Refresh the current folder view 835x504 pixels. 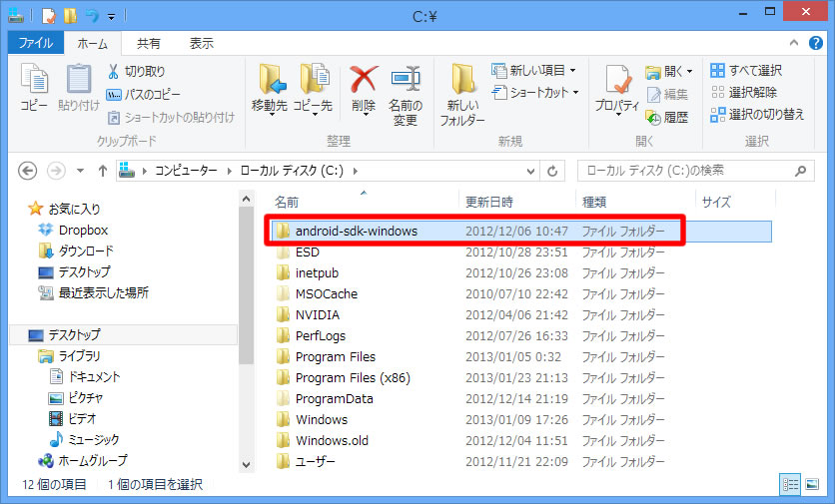tap(552, 171)
